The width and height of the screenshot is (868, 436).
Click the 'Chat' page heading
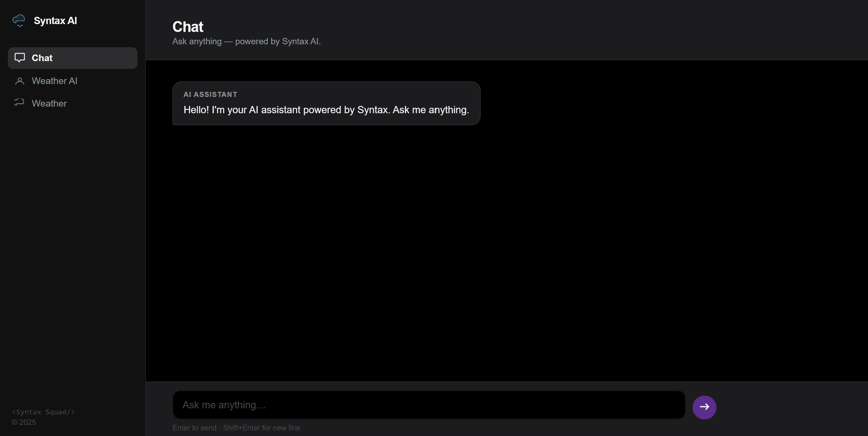click(x=188, y=27)
